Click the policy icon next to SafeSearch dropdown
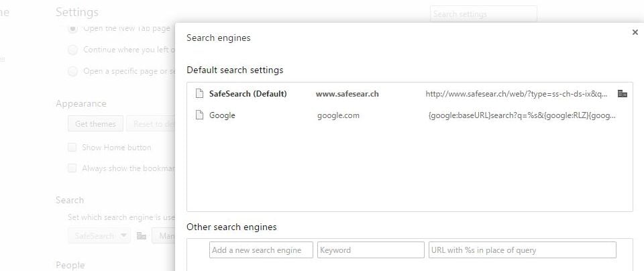The image size is (644, 271). pos(141,236)
